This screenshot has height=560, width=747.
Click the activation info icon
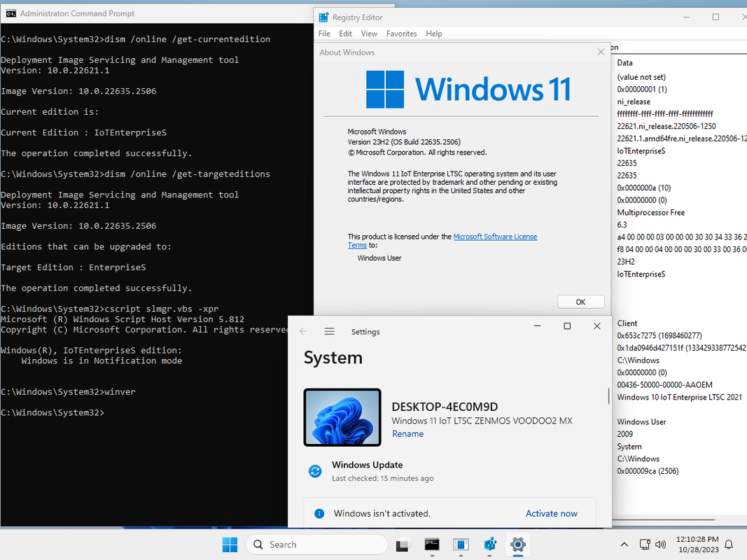[319, 513]
